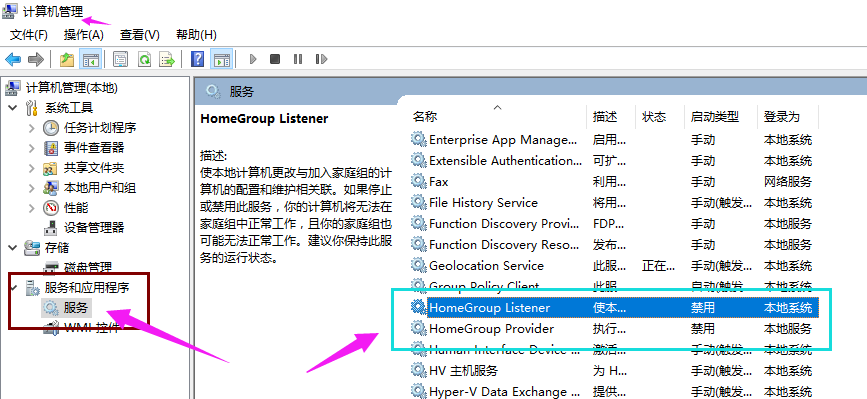Click 手动(触发... startup type of File History Service
867x399 pixels.
tap(721, 203)
